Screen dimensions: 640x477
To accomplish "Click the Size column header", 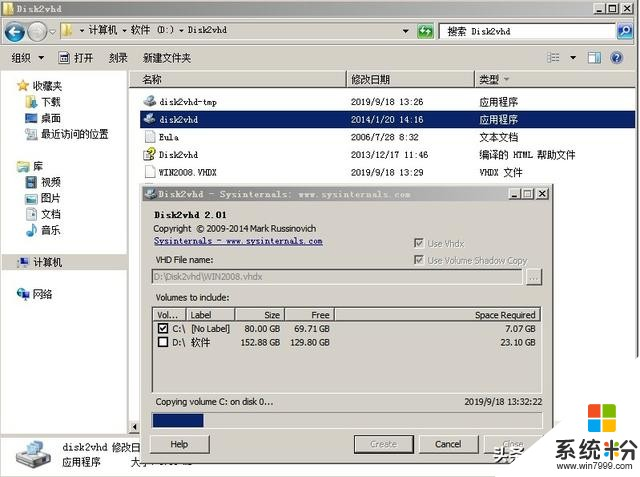I will pos(260,315).
